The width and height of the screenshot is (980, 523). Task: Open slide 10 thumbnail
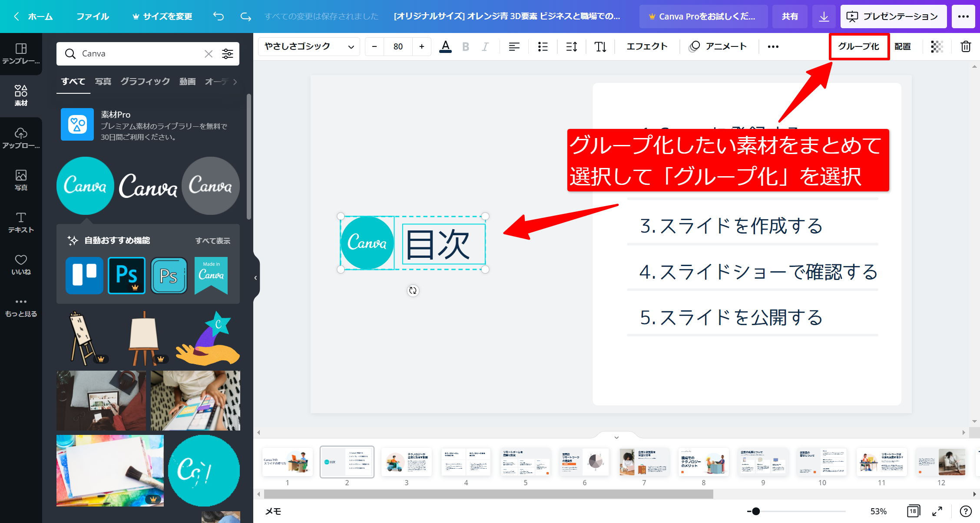click(822, 462)
